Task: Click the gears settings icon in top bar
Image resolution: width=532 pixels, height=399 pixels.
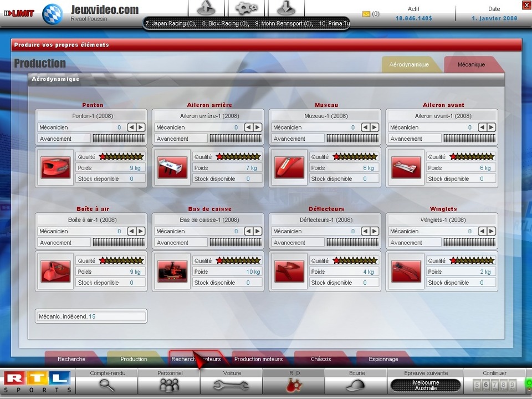Action: tap(247, 8)
